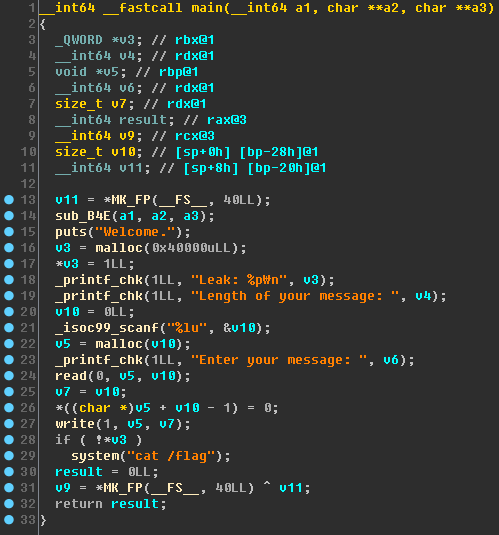
Task: Click the v9 xor expression on line 31
Action: [183, 488]
